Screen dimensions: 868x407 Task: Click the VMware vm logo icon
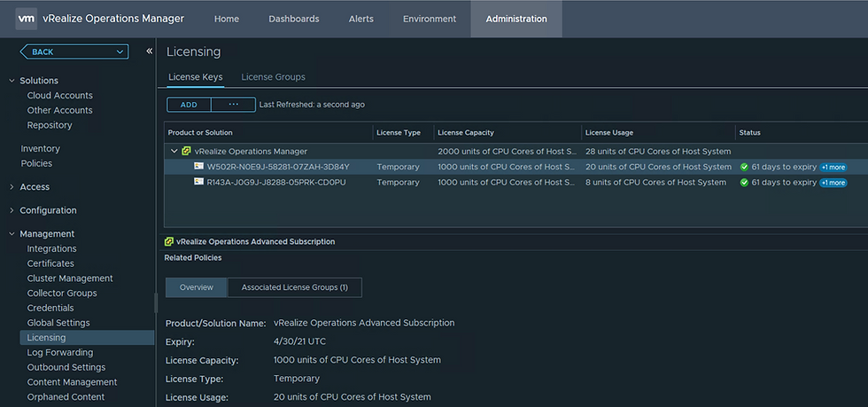point(26,19)
